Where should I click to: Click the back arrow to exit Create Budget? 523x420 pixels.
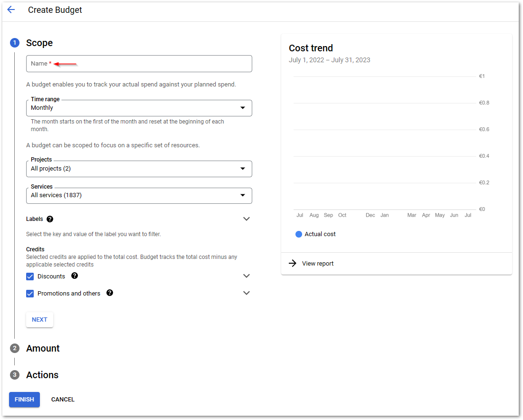point(11,10)
